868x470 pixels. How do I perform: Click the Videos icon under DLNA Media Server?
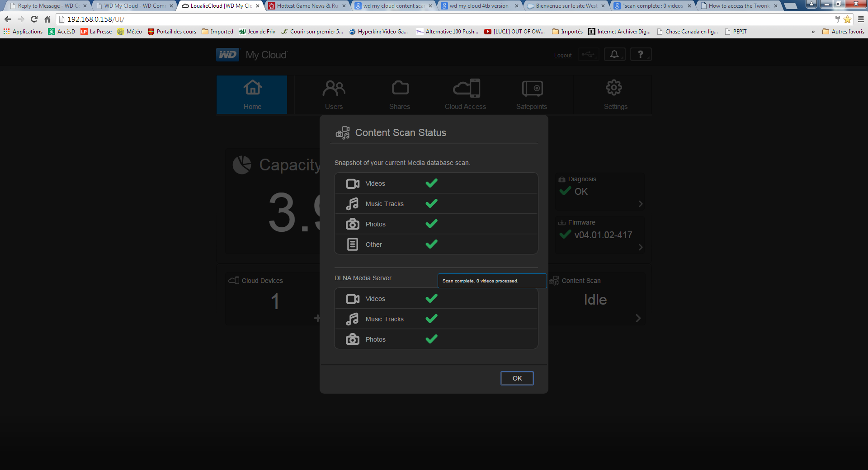point(353,299)
